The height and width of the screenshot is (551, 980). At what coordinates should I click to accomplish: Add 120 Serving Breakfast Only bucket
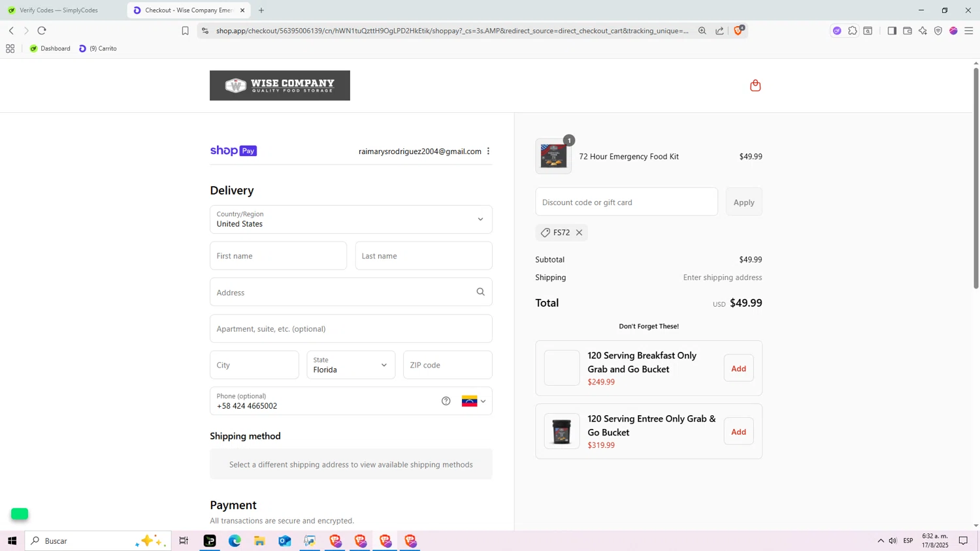pyautogui.click(x=738, y=368)
